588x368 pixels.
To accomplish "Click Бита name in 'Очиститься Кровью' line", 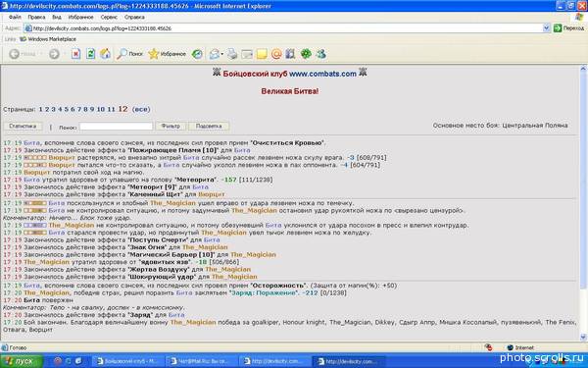I will (x=31, y=143).
